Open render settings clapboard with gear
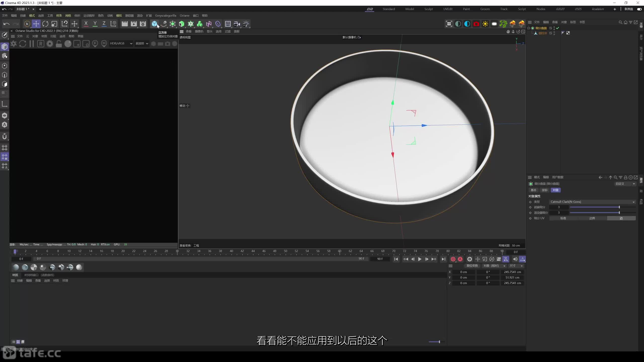 click(x=143, y=24)
